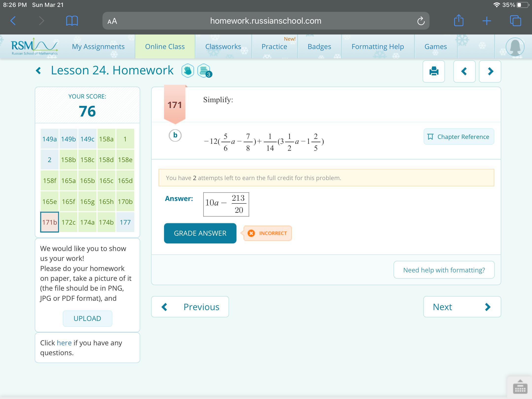Screen dimensions: 532x399
Task: Select problem 172c in score grid
Action: pos(68,222)
